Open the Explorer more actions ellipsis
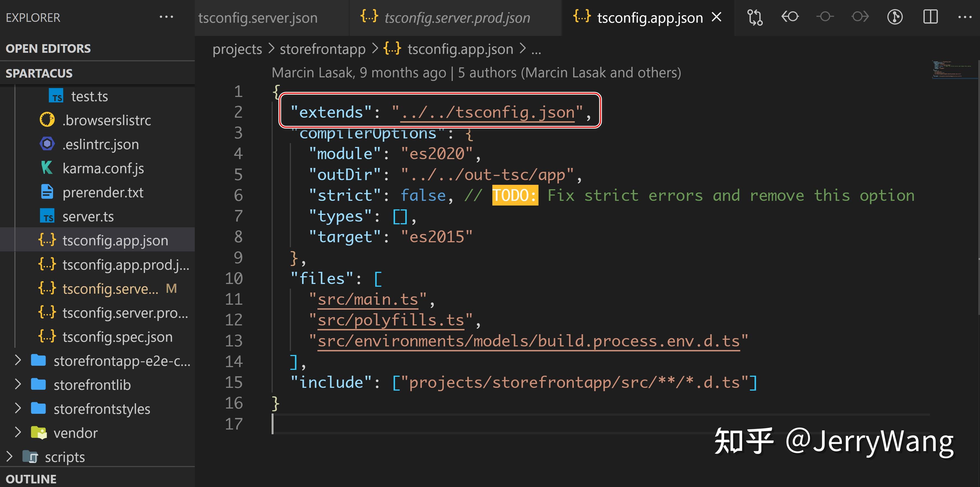The image size is (980, 487). (x=166, y=17)
